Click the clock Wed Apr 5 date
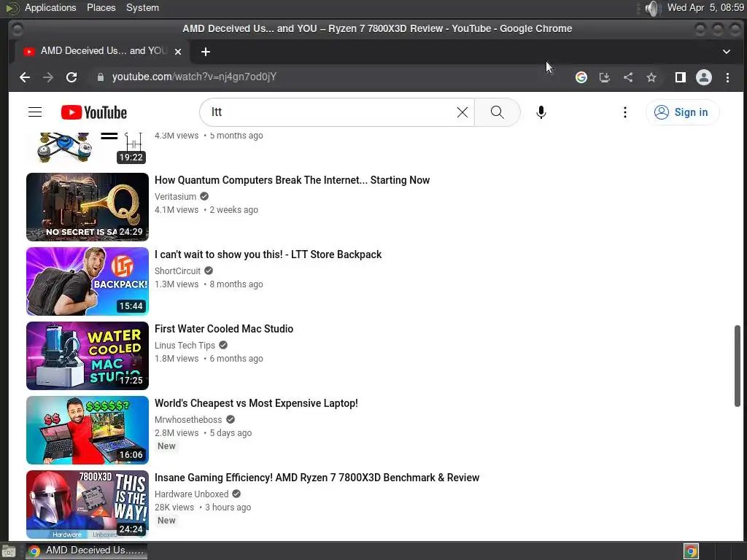The image size is (747, 560). coord(705,7)
